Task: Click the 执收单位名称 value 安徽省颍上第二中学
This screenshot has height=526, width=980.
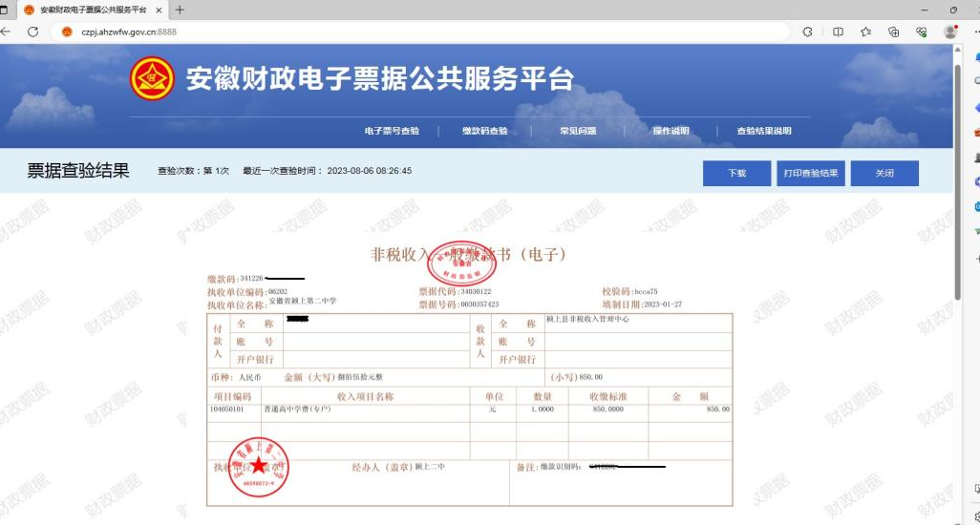Action: click(x=303, y=301)
